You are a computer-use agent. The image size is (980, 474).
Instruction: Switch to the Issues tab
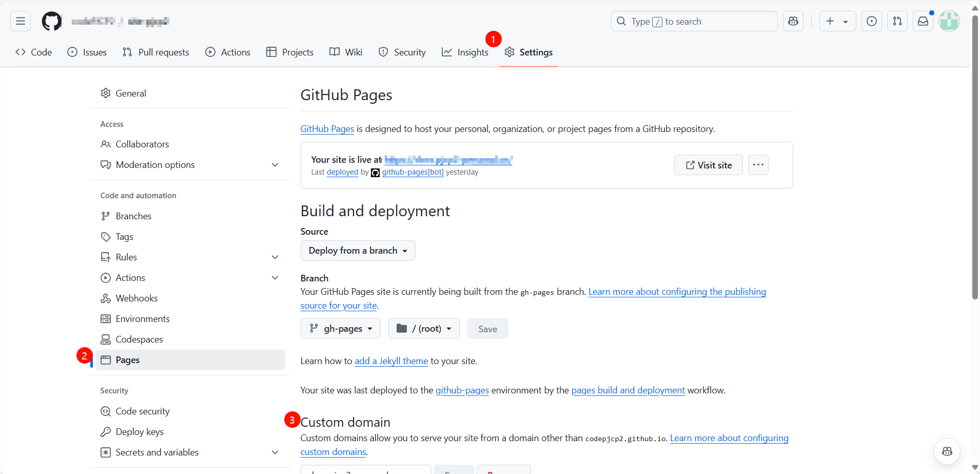point(87,52)
